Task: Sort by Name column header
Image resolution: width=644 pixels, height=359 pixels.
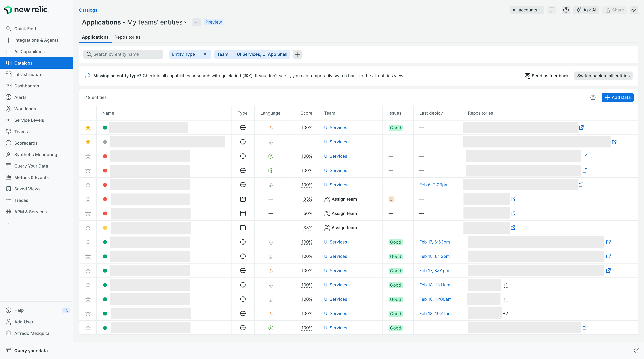Action: point(108,113)
